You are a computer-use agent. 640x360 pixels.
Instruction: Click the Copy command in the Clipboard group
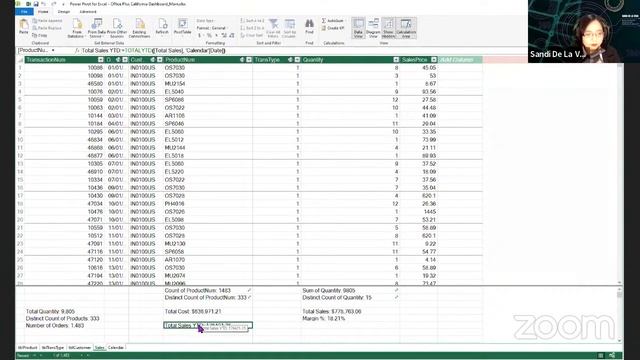coord(40,36)
